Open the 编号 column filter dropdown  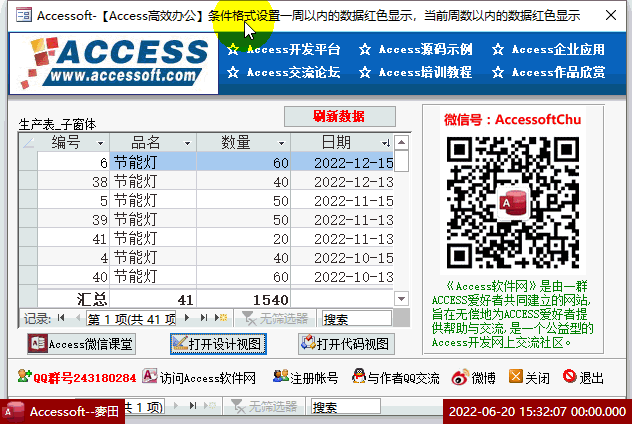(100, 143)
